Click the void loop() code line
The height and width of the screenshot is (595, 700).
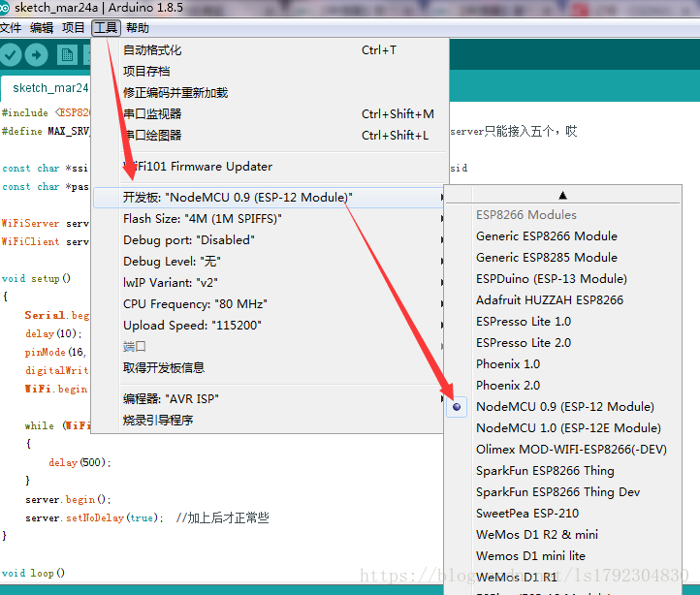[33, 573]
